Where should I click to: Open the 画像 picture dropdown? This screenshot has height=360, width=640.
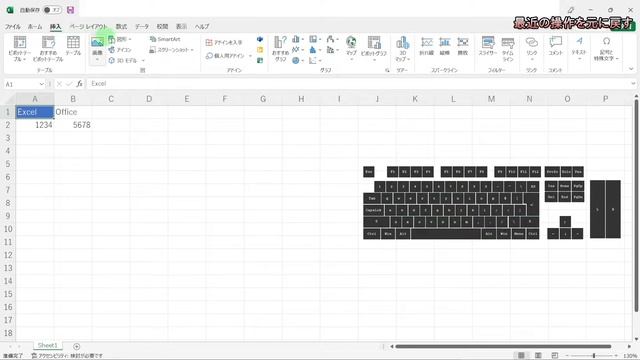97,60
